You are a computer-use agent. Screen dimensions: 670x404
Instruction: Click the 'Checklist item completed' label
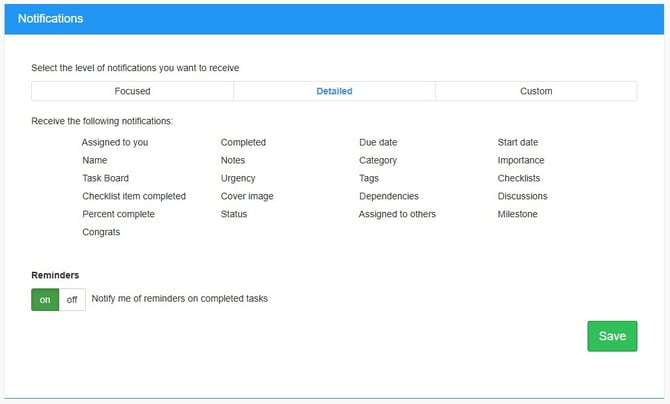click(x=134, y=196)
